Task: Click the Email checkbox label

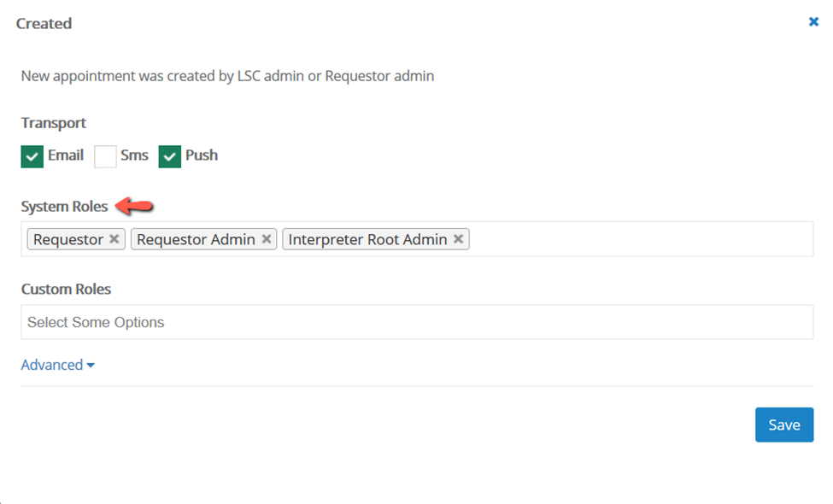Action: coord(66,155)
